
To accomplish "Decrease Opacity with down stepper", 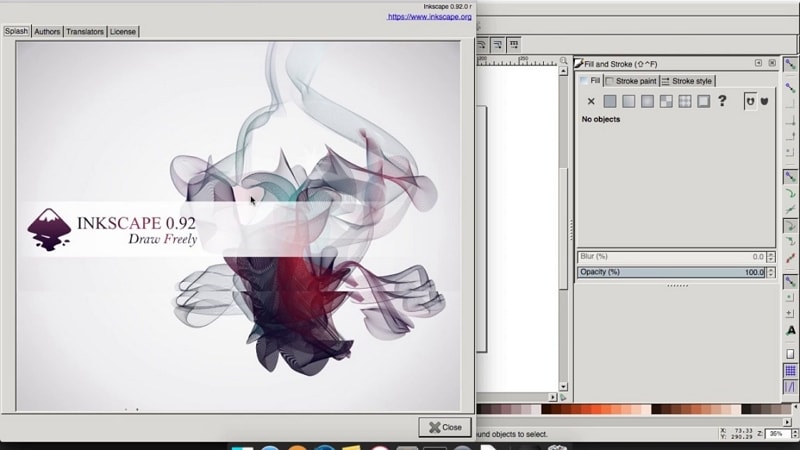I will (771, 275).
